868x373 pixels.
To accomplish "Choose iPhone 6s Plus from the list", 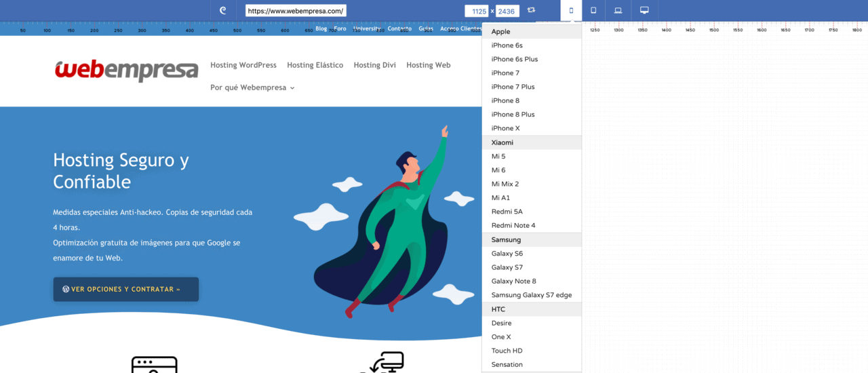I will point(532,59).
